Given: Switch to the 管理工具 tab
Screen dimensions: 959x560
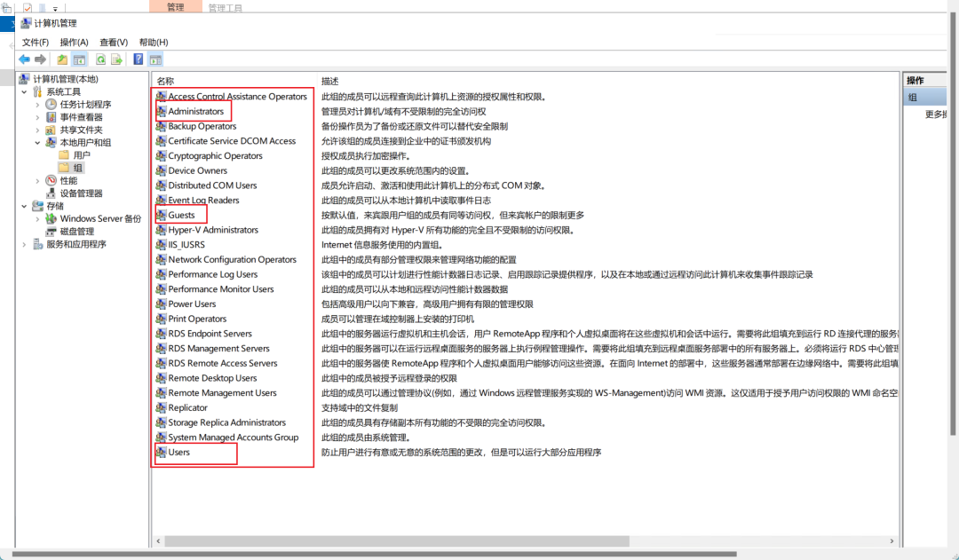Looking at the screenshot, I should point(225,8).
